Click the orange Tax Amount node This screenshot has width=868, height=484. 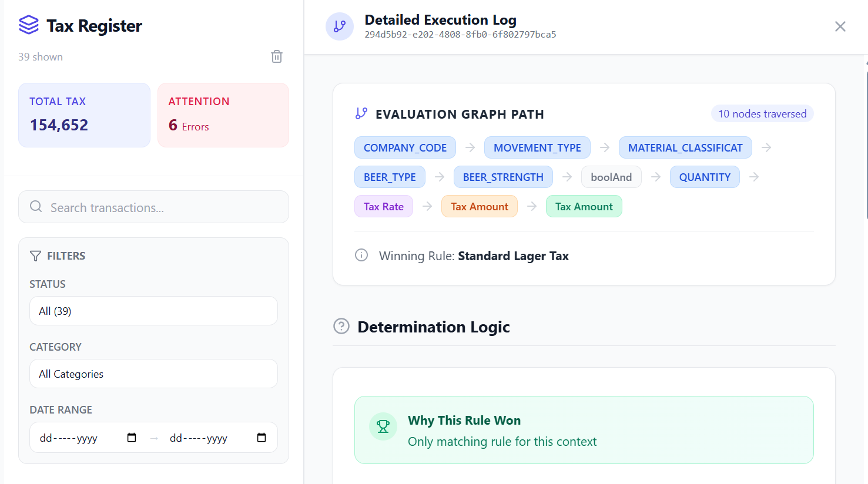(x=479, y=207)
